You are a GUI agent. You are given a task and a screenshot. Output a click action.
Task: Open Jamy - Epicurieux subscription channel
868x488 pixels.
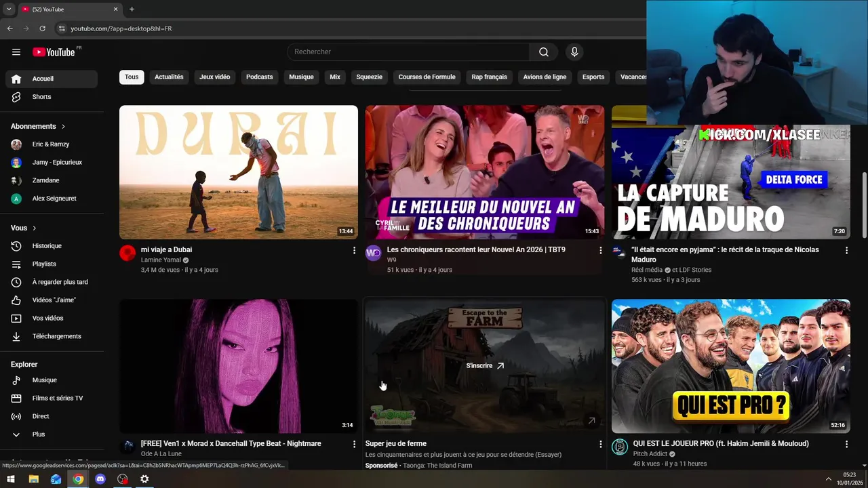[x=52, y=163]
